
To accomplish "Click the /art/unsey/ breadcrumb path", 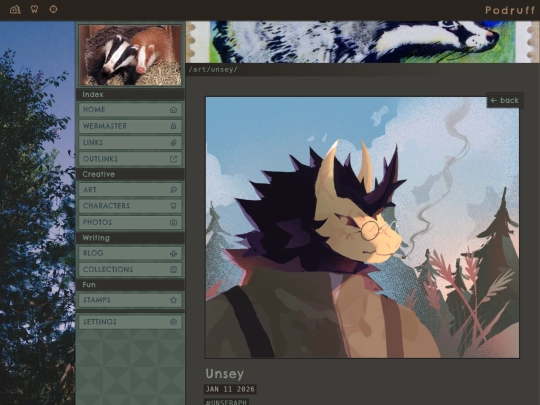I will coord(213,69).
